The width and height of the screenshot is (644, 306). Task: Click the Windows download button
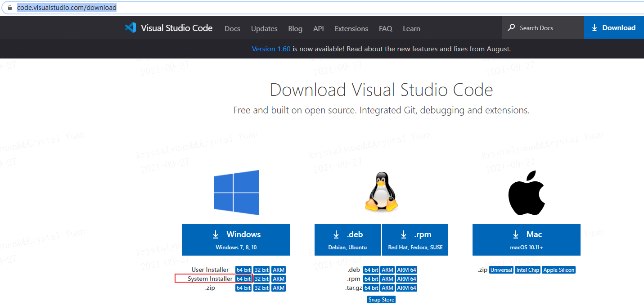point(236,240)
